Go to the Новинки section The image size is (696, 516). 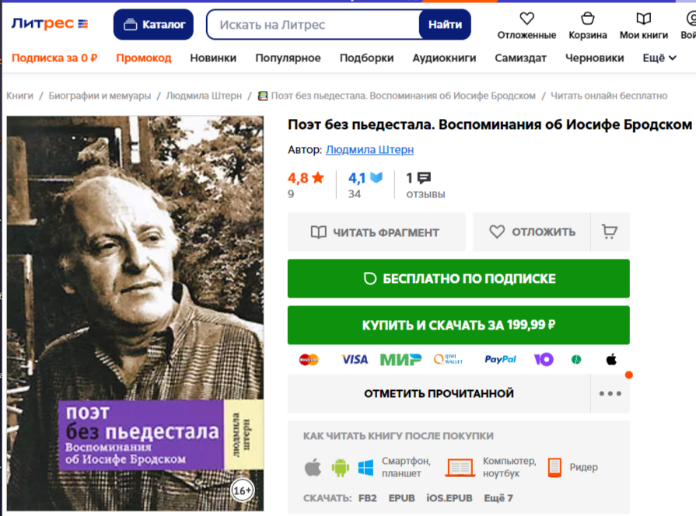(x=213, y=58)
